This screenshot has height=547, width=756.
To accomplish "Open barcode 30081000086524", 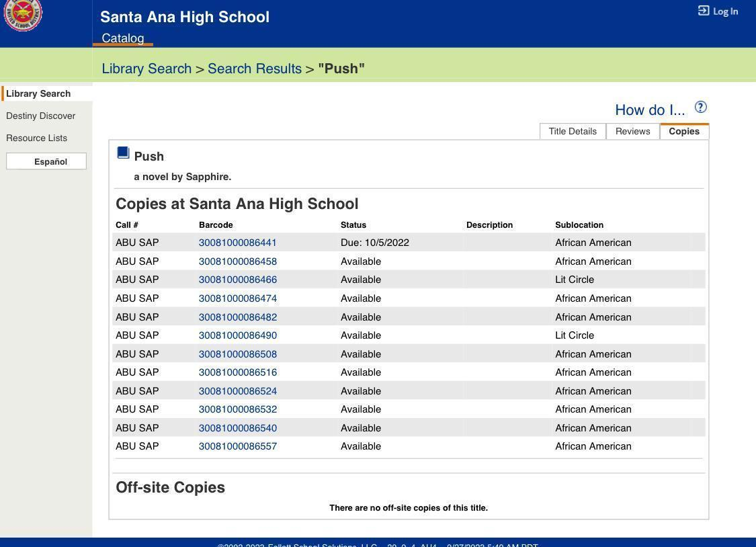I will tap(238, 391).
